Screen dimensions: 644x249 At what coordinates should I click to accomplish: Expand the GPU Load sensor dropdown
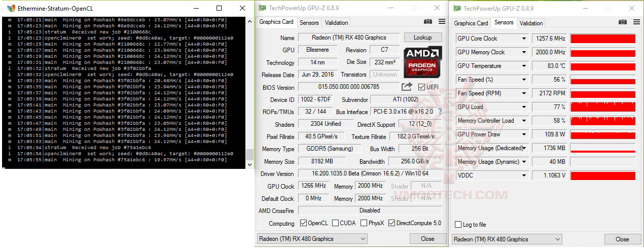click(x=524, y=107)
